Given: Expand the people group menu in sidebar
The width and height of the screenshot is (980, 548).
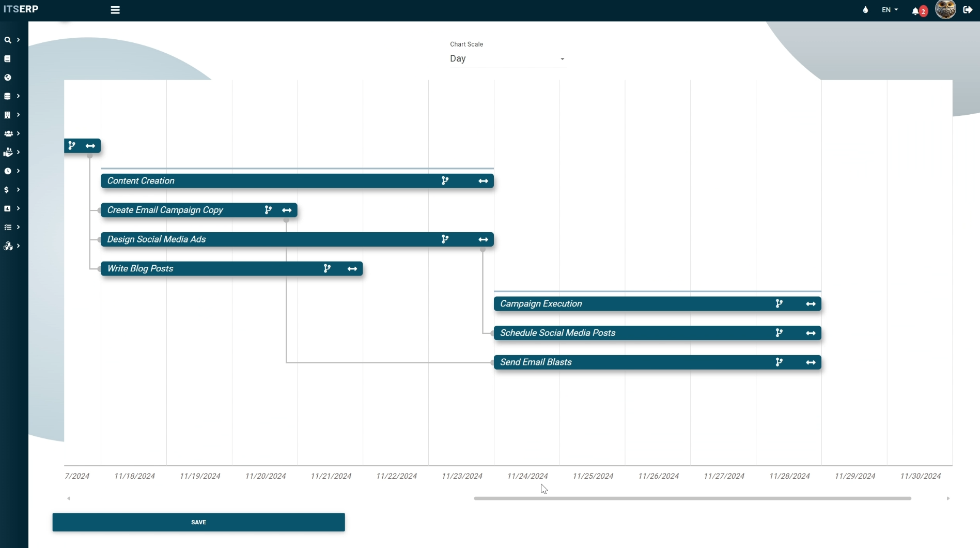Looking at the screenshot, I should [12, 133].
